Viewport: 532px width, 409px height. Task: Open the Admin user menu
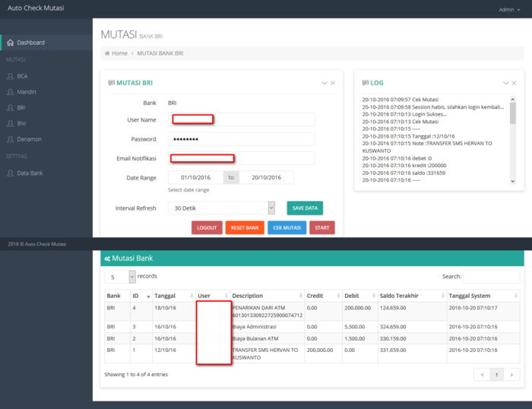point(508,10)
